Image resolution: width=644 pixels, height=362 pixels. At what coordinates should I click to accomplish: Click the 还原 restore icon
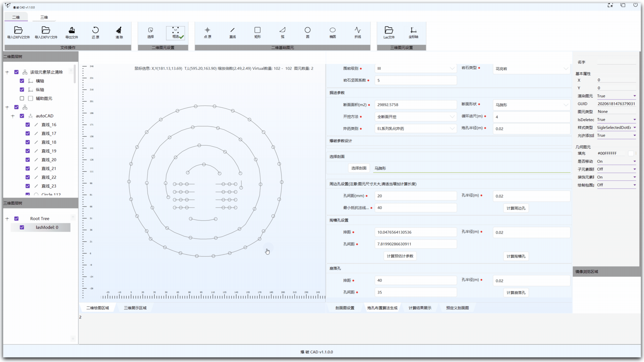[95, 30]
